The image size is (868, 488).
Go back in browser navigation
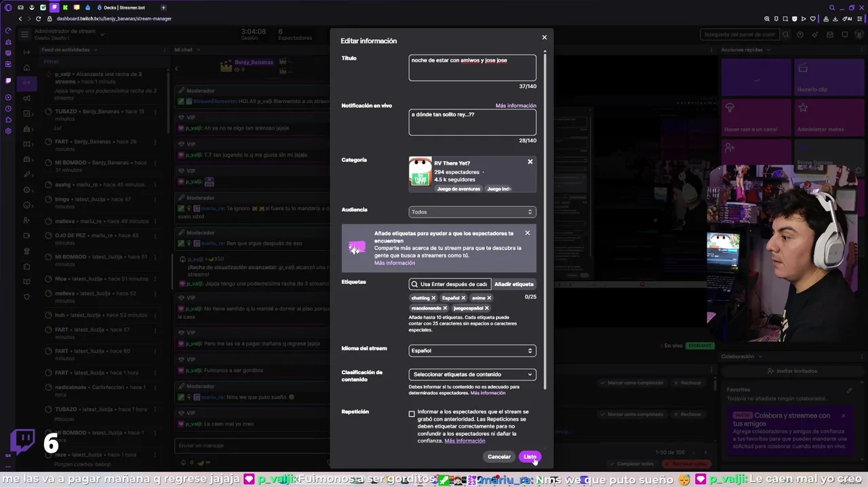tap(20, 18)
